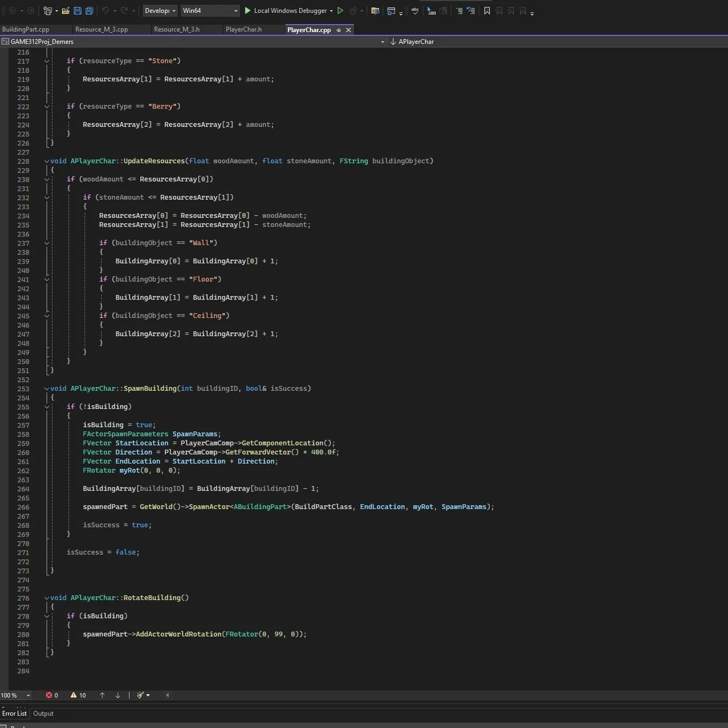Switch to the Resource_M_3.cpp tab
This screenshot has width=728, height=728.
click(x=102, y=29)
